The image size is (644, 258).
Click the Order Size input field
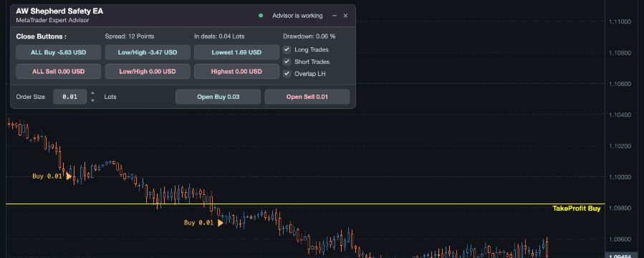click(x=69, y=97)
